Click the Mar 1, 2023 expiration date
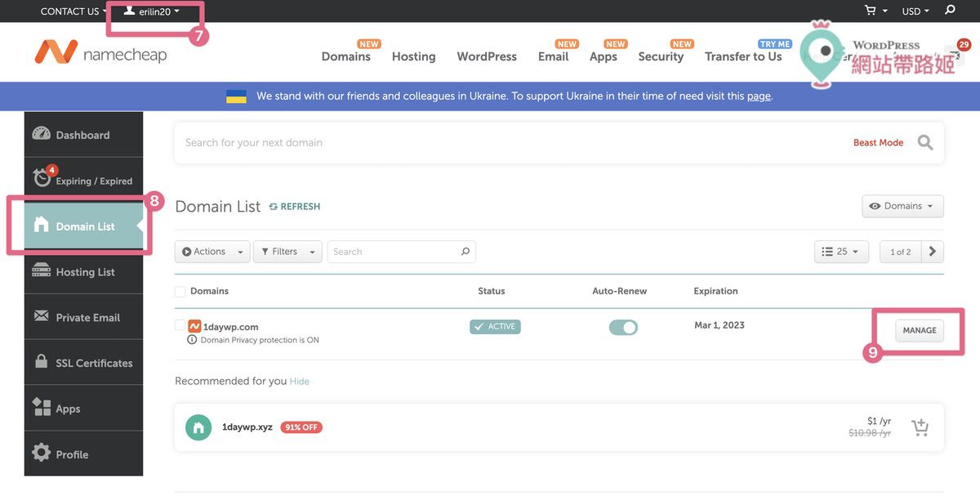 click(719, 325)
